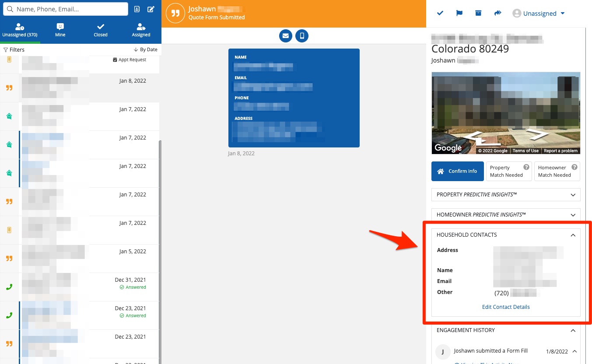This screenshot has width=592, height=364.
Task: Click the Name, Phone, Email search field
Action: click(x=70, y=9)
